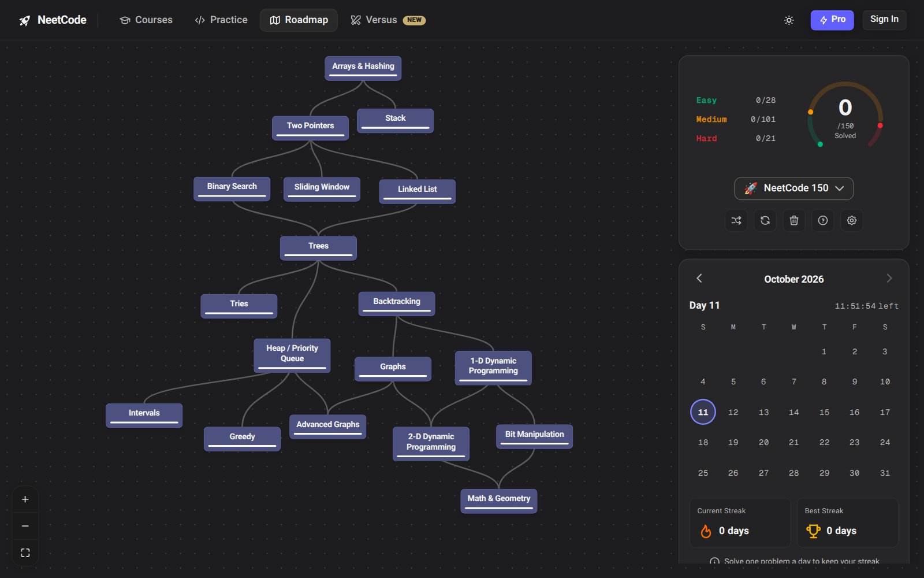Select day 11 in the calendar
The width and height of the screenshot is (924, 578).
pos(703,412)
